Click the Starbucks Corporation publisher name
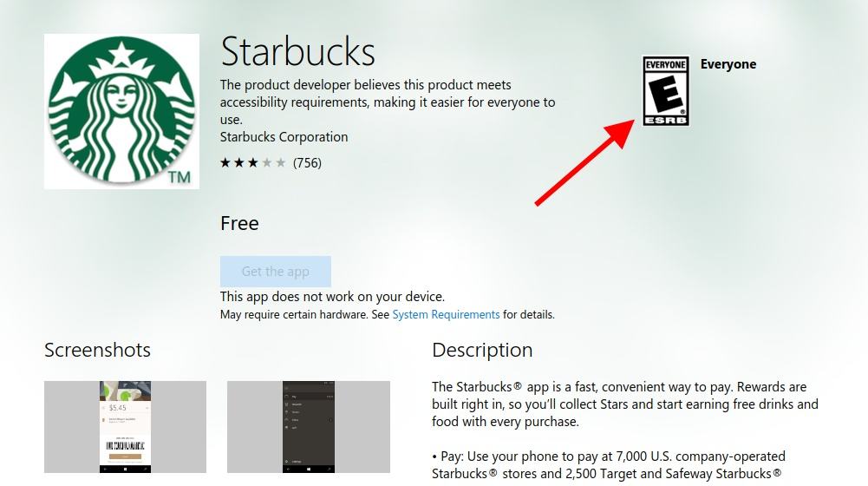Image resolution: width=868 pixels, height=486 pixels. click(x=284, y=137)
